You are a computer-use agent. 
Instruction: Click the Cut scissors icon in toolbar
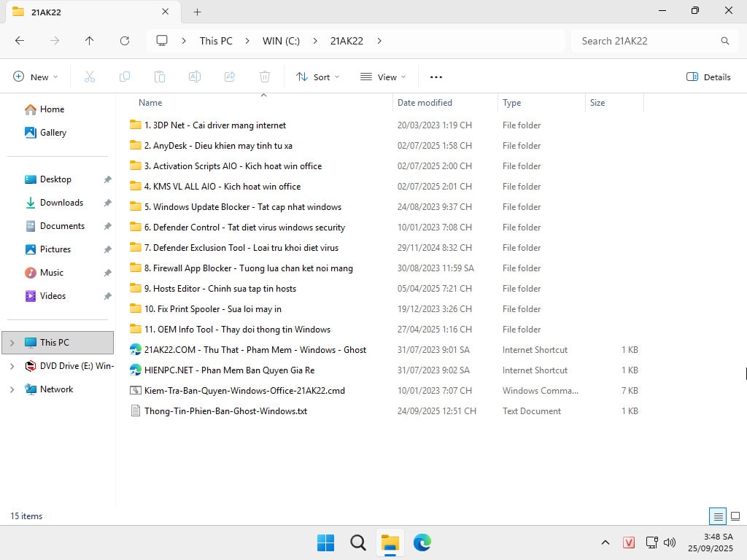pyautogui.click(x=90, y=77)
